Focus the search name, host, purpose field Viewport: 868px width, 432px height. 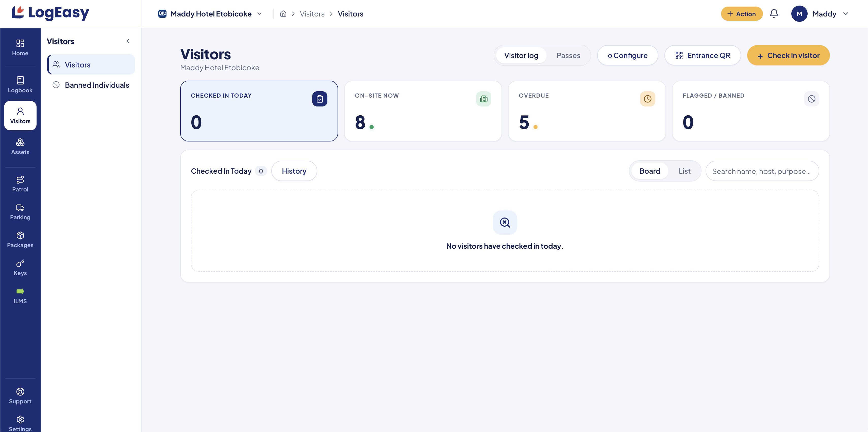762,171
